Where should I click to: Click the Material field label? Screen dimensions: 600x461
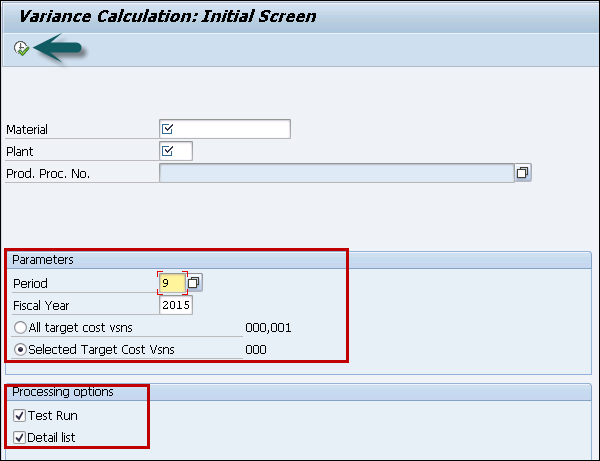tap(27, 130)
